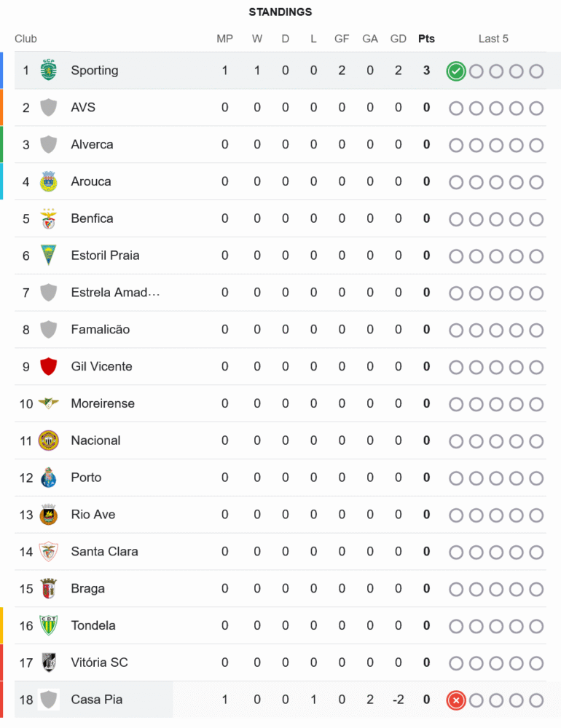Click the Benfica eagle crest icon

click(49, 218)
